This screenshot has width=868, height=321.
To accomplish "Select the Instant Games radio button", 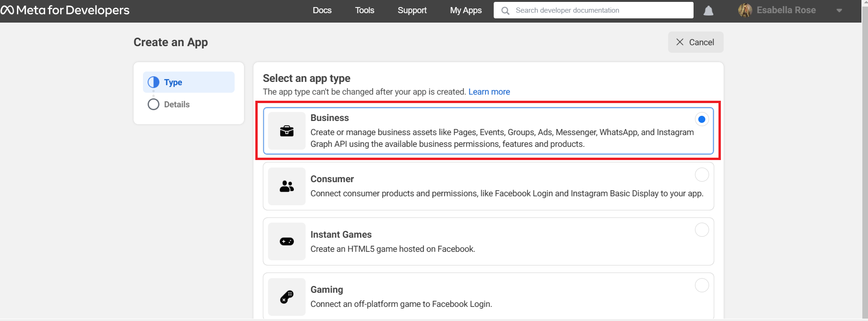I will (702, 230).
